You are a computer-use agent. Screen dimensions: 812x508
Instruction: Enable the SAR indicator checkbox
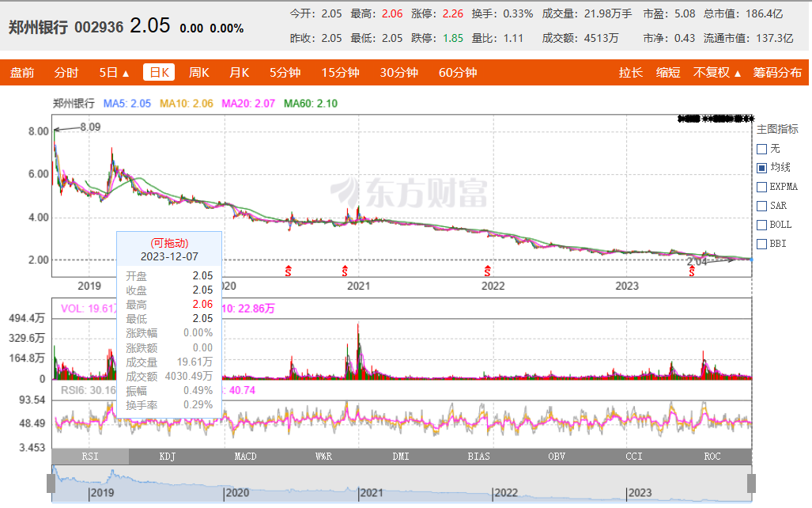(x=761, y=207)
